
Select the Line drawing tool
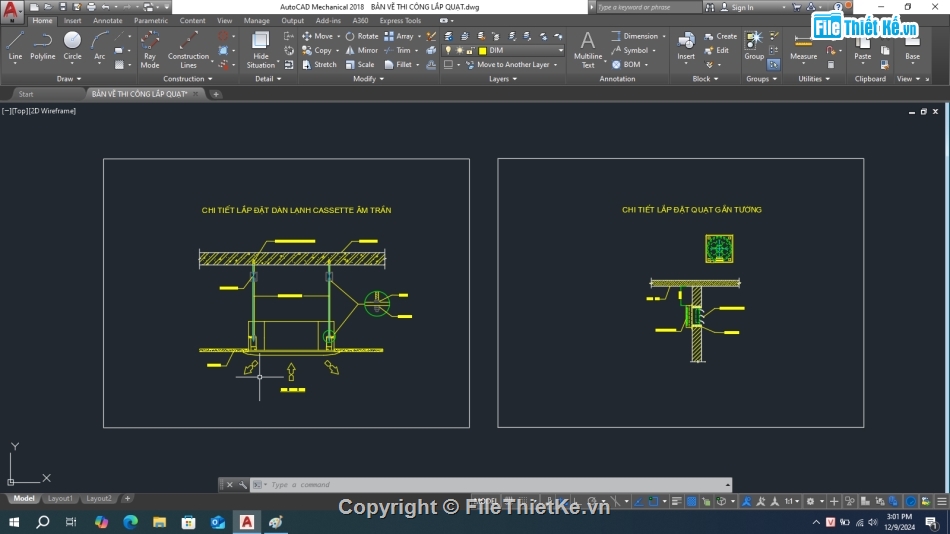pyautogui.click(x=15, y=45)
